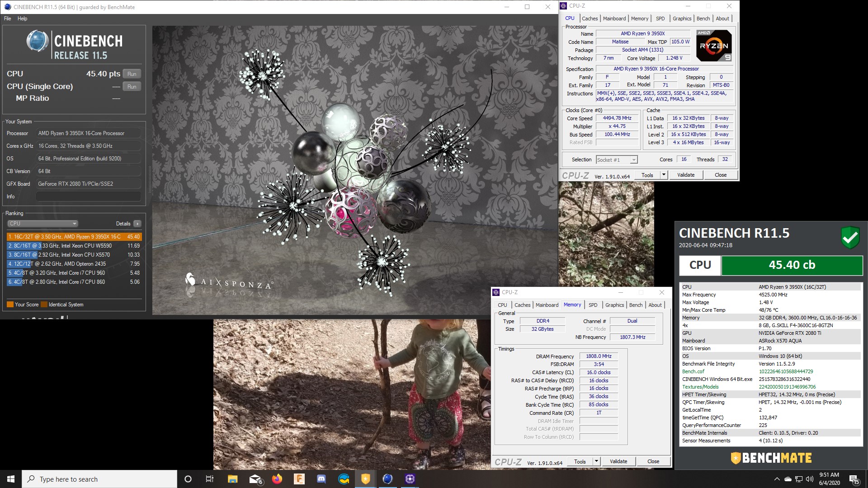Viewport: 868px width, 488px height.
Task: Open File Explorer from the taskbar
Action: [x=232, y=479]
